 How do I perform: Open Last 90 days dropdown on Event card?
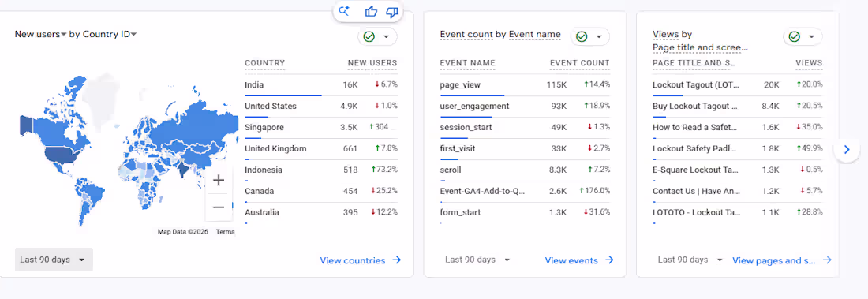[477, 260]
